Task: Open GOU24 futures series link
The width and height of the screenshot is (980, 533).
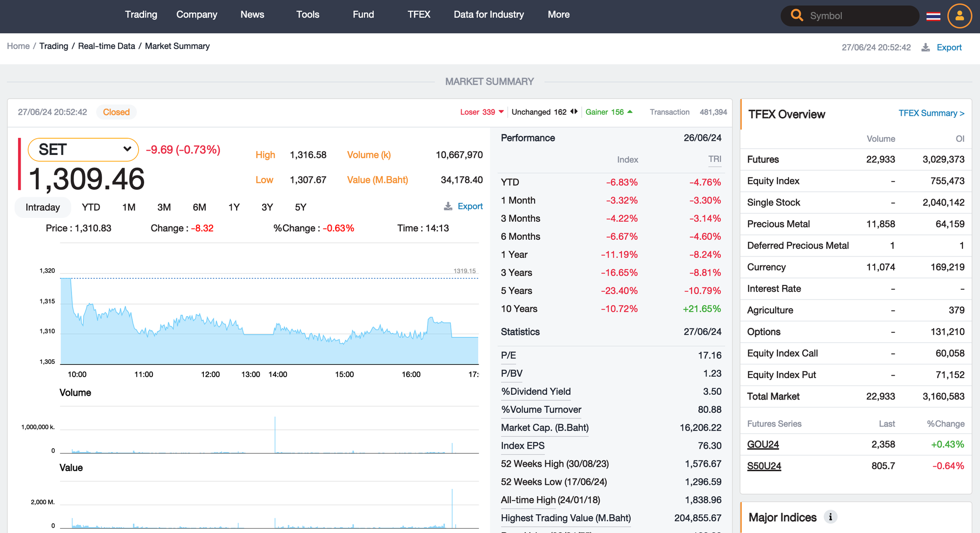Action: [762, 444]
